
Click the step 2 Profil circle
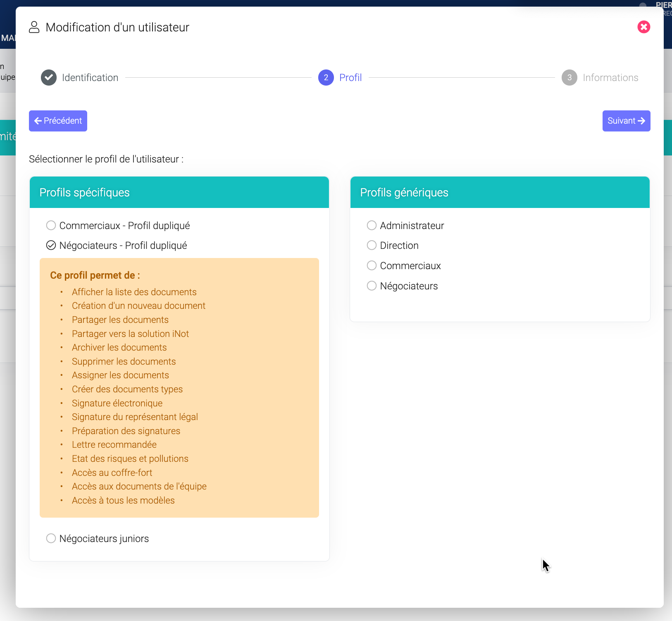point(326,78)
